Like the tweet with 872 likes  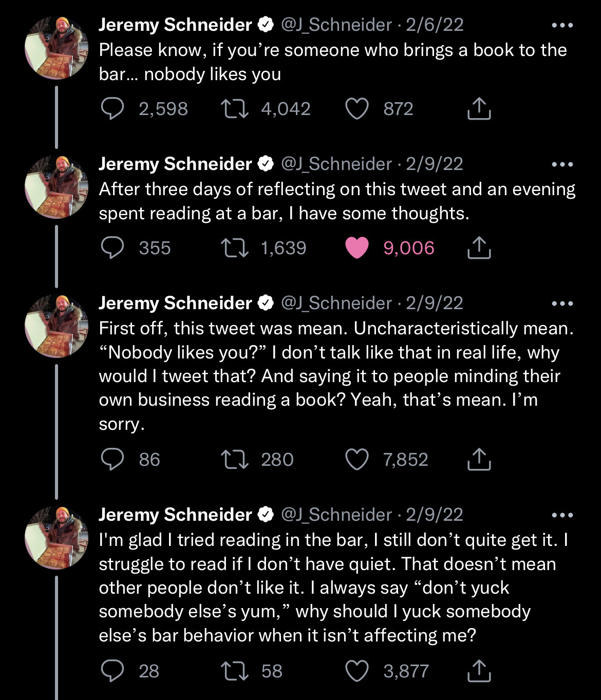point(356,109)
